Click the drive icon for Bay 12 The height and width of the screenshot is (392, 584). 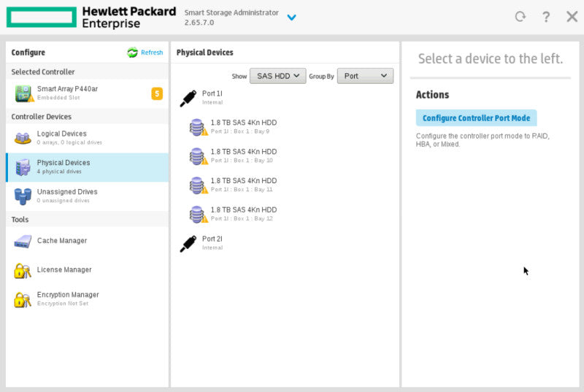(x=198, y=214)
